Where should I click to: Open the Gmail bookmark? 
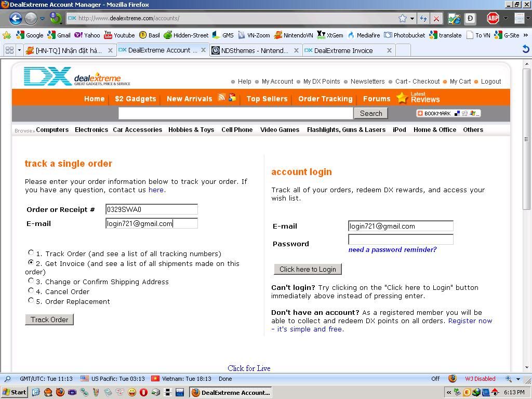[x=59, y=35]
